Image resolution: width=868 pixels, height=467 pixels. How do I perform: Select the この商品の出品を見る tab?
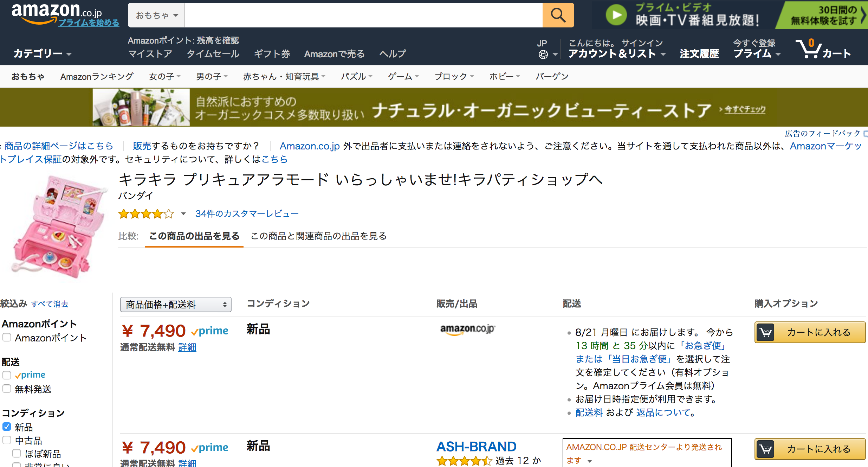click(x=194, y=236)
